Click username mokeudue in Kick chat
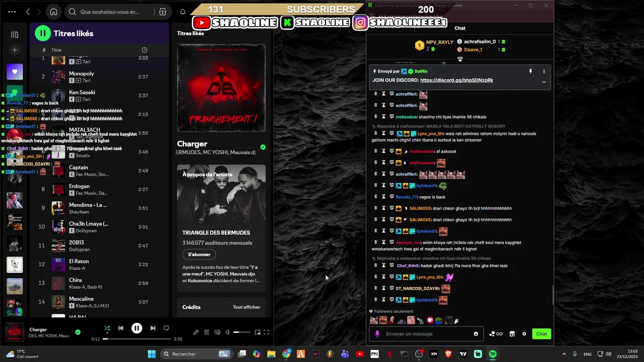This screenshot has width=644, height=362. (x=407, y=117)
